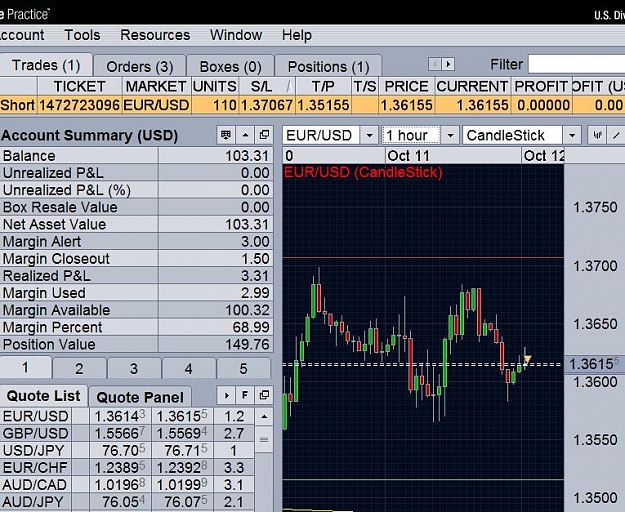
Task: Select quote list page 5 tab
Action: click(244, 369)
